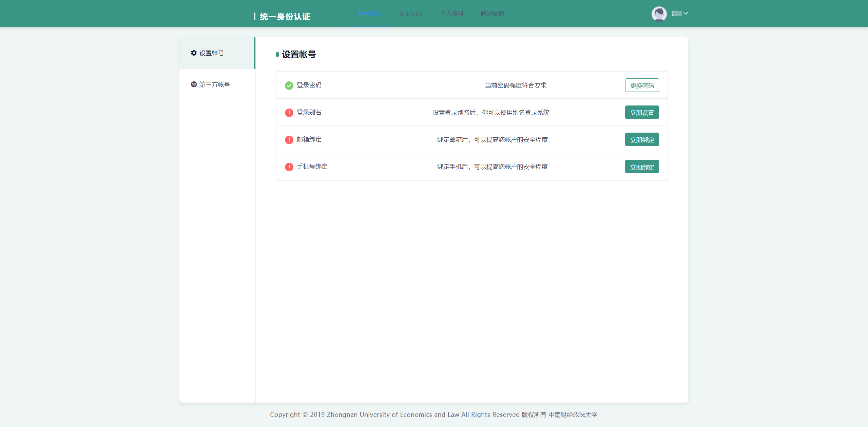Go to the 个人资料 tab
Viewport: 868px width, 427px height.
point(451,14)
